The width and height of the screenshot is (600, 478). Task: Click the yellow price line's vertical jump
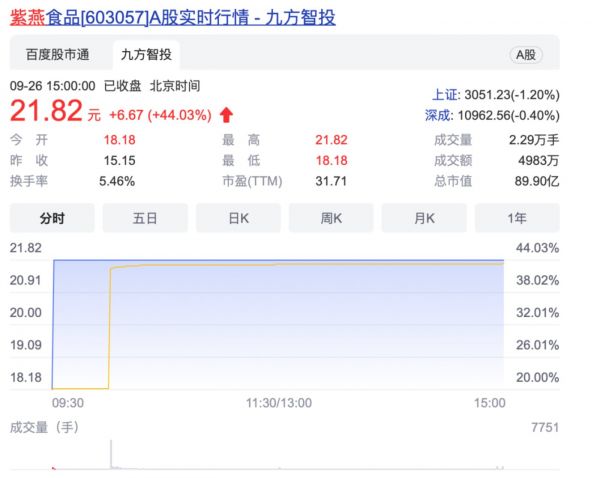pyautogui.click(x=108, y=330)
